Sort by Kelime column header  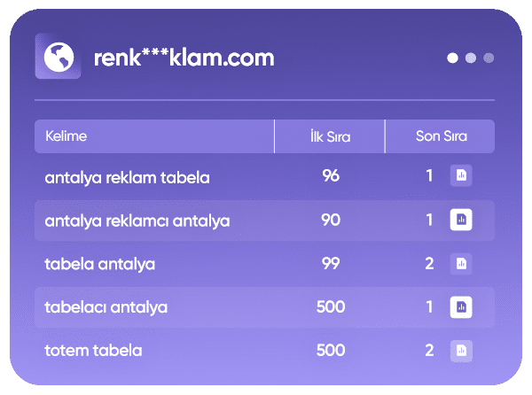coord(66,136)
